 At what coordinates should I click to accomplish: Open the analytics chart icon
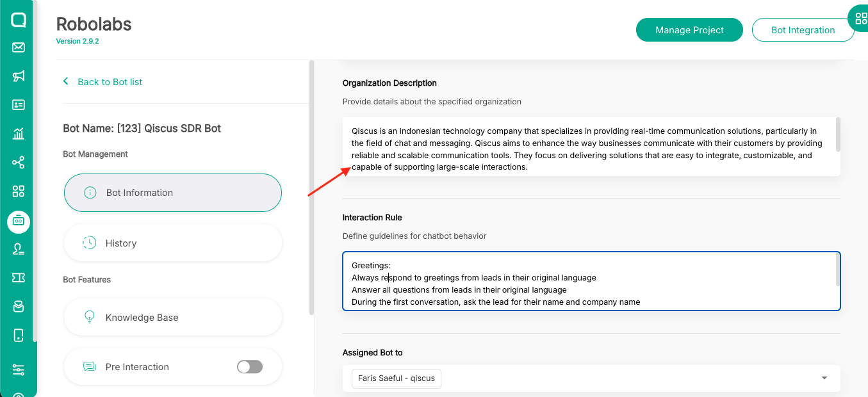[x=19, y=134]
